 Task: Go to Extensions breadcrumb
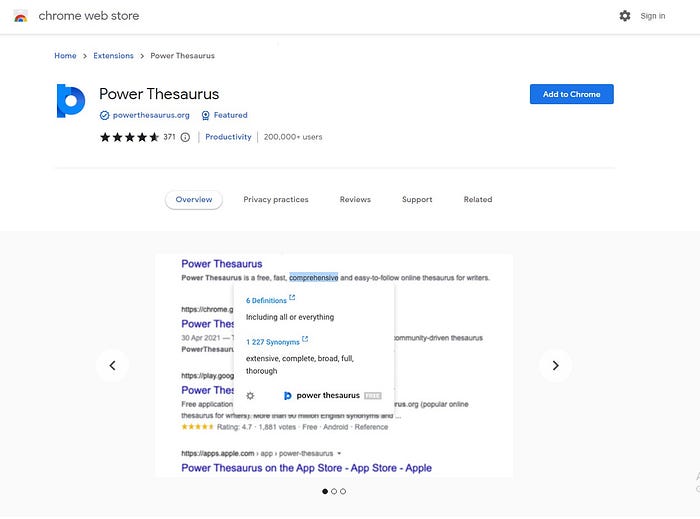click(113, 56)
